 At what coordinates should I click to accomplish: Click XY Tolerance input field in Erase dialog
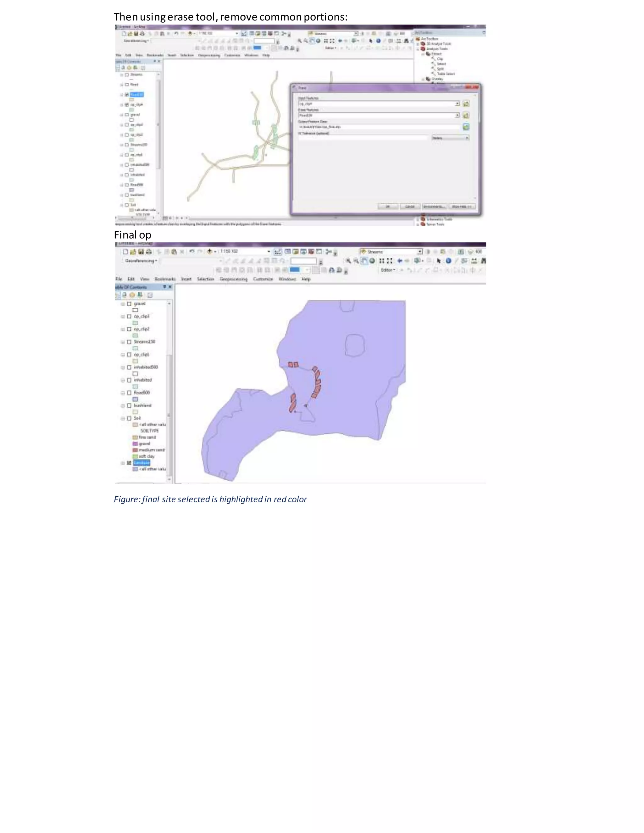pos(363,138)
